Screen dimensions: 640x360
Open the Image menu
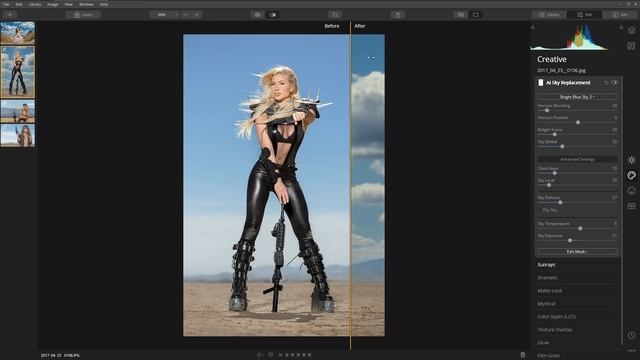pyautogui.click(x=53, y=4)
